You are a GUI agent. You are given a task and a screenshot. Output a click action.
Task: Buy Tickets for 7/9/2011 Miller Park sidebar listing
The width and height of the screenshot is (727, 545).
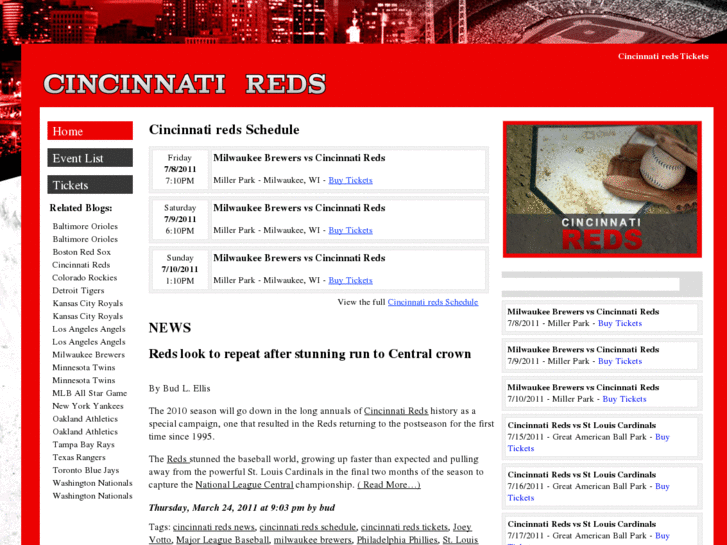(x=620, y=361)
